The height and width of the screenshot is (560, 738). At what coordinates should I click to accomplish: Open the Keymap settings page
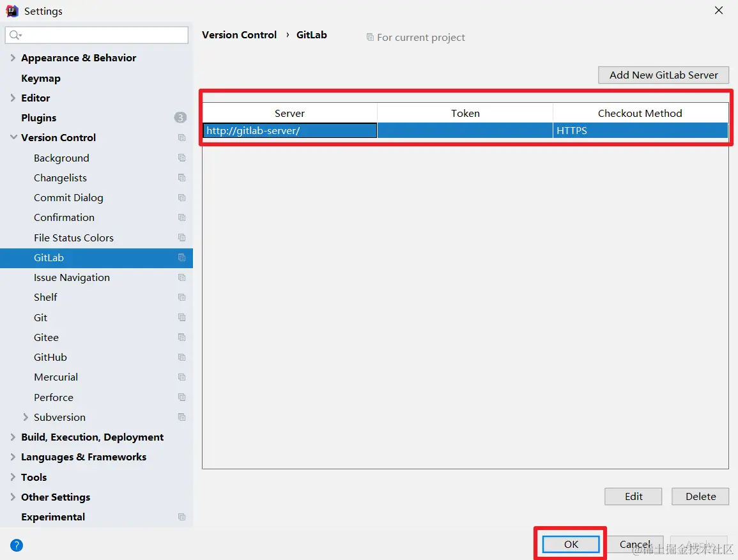pyautogui.click(x=41, y=79)
